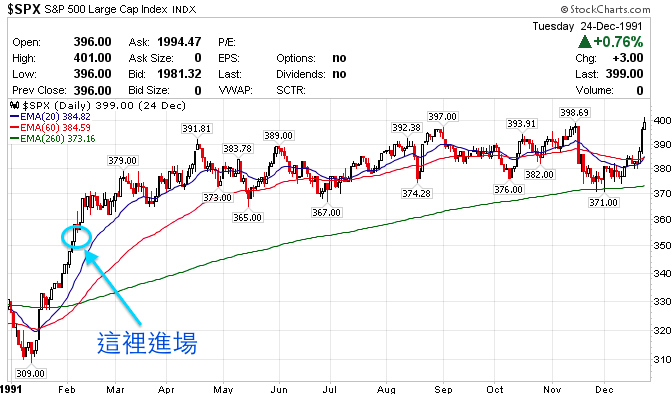Click the 400 mark on the price axis
Viewport: 672px width, 394px height.
(x=662, y=120)
